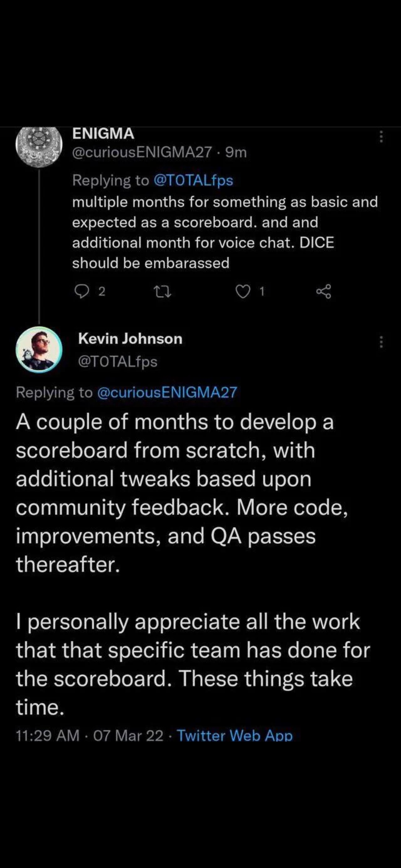
Task: Like ENIGMA's tweet via the heart icon
Action: 244,292
